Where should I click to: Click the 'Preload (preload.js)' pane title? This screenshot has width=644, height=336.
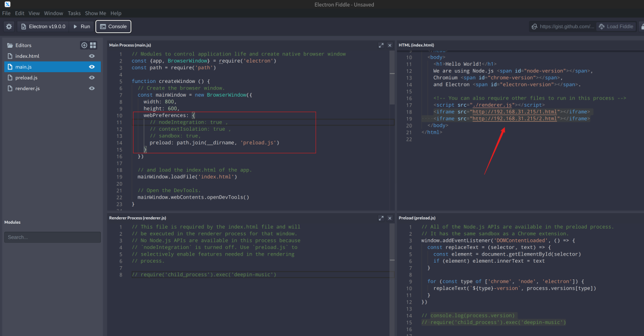[x=417, y=218]
